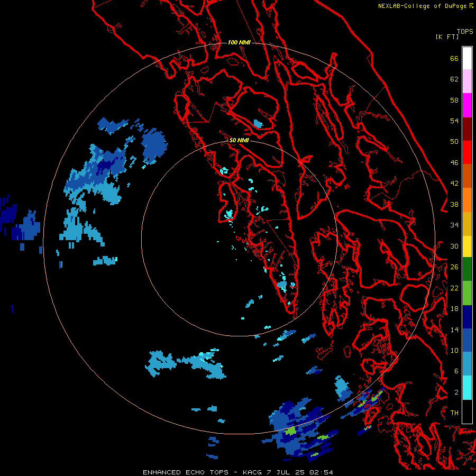Click the 'NEXLAB-College of DuPage' title text

(423, 6)
